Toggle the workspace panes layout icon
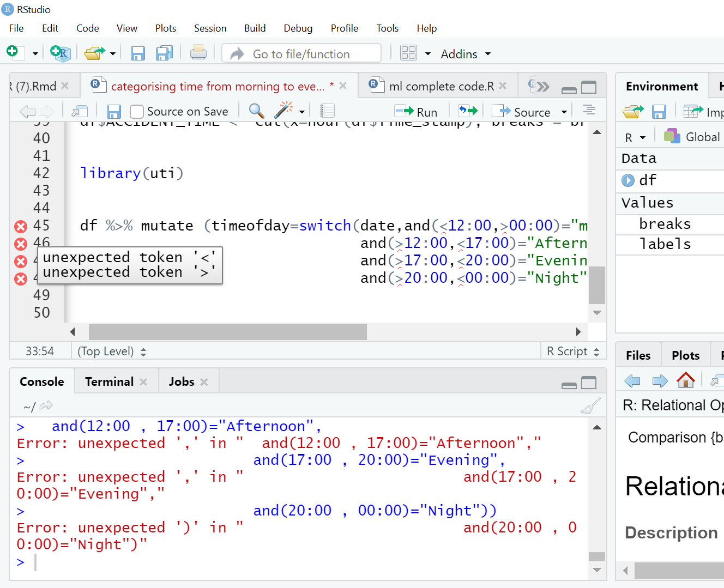Viewport: 724px width, 588px height. (x=409, y=53)
